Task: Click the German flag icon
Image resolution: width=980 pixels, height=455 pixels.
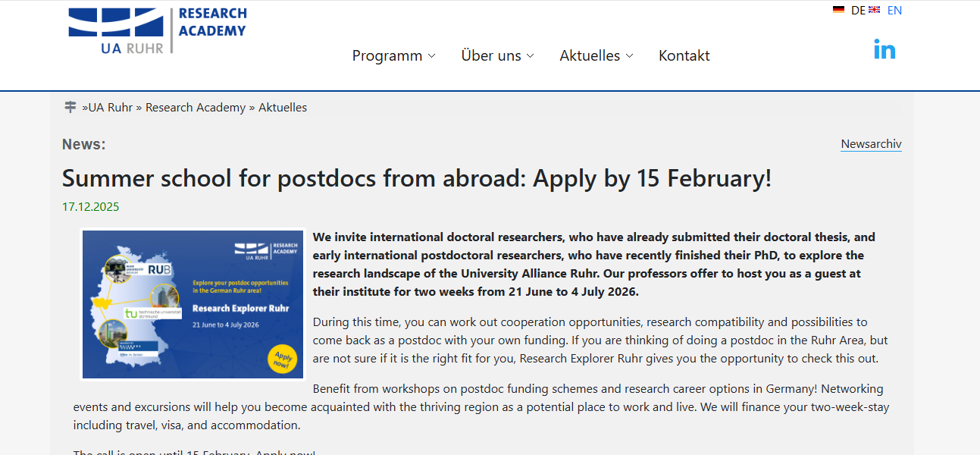Action: [x=838, y=10]
